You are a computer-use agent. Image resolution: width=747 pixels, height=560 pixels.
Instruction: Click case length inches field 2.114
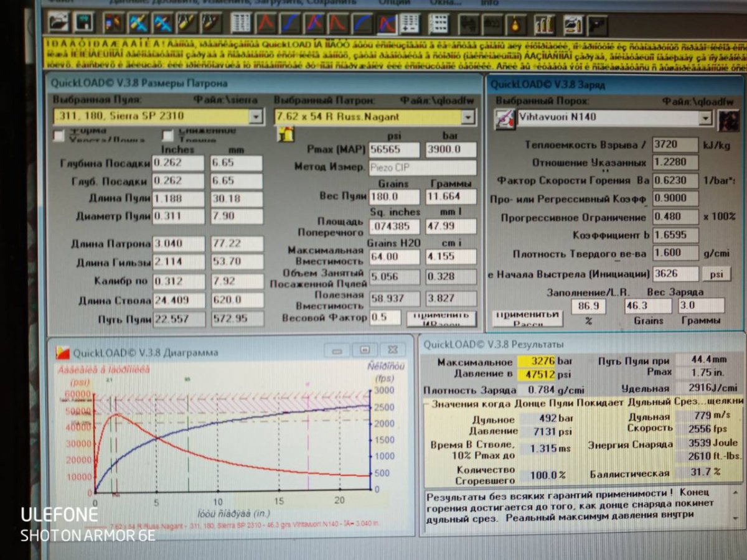point(178,262)
